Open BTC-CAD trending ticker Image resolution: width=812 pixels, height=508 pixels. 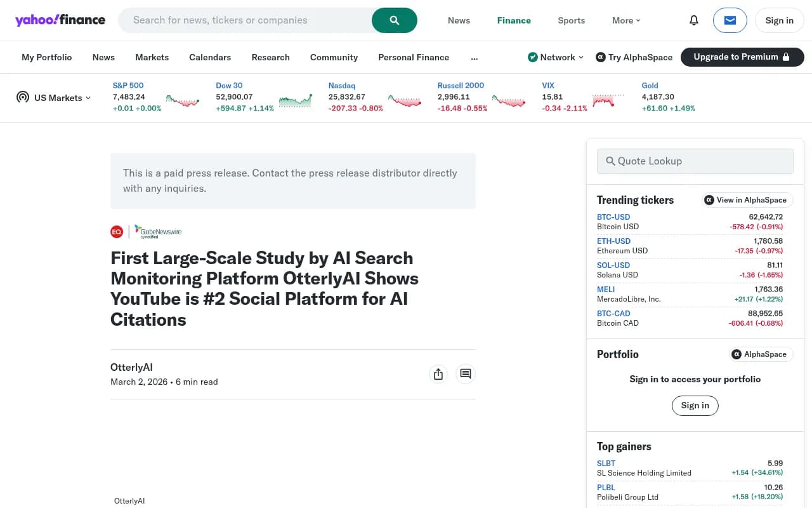tap(613, 314)
